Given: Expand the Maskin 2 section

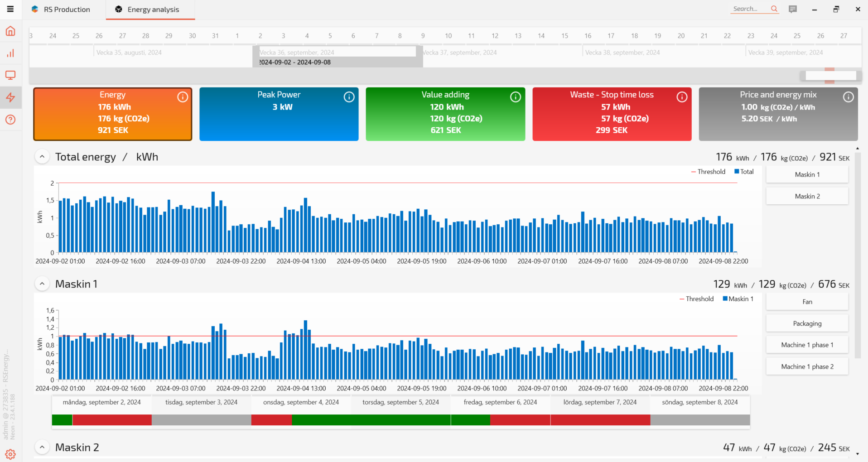Looking at the screenshot, I should [42, 448].
